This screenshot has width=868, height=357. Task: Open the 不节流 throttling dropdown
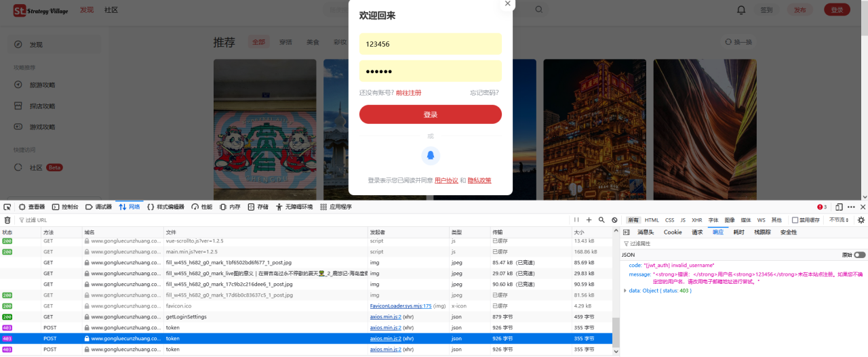pyautogui.click(x=839, y=220)
